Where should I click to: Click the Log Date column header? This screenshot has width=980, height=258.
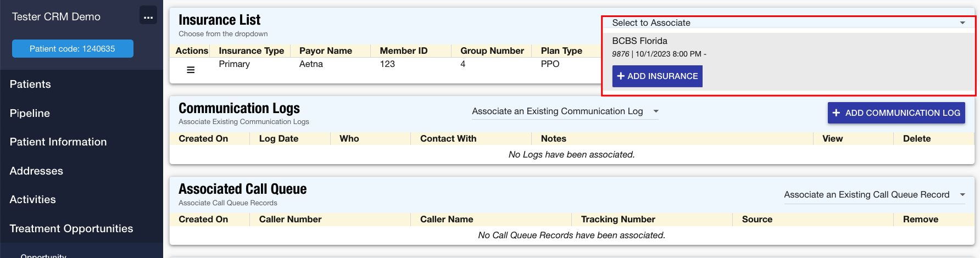point(279,139)
